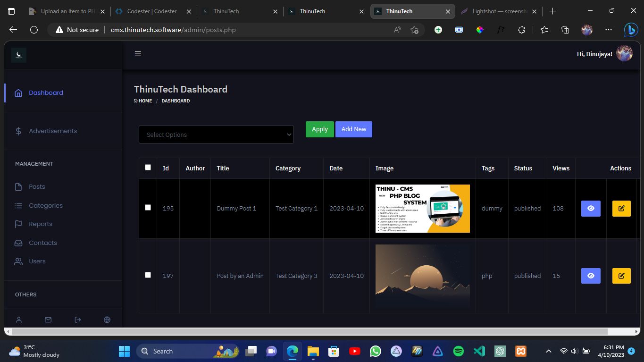
Task: Click the Dummy Post 1 thumbnail image
Action: click(422, 209)
